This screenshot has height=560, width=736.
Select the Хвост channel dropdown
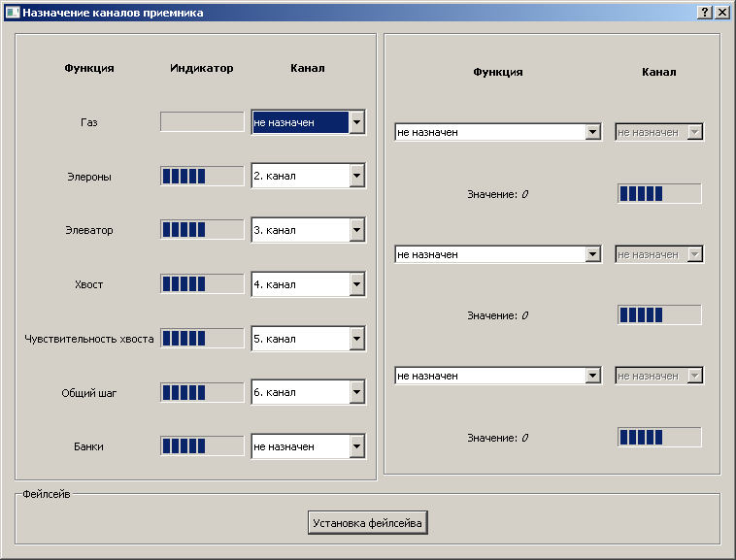click(308, 284)
